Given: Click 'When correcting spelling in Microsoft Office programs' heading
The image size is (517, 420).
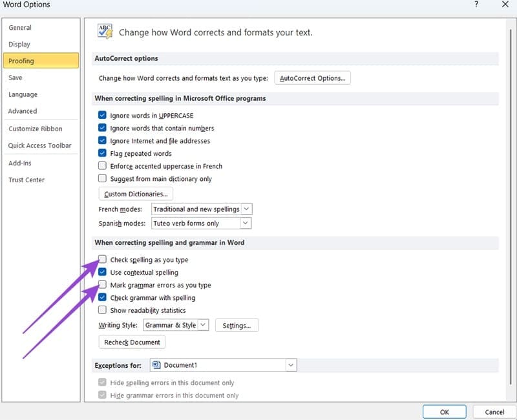Looking at the screenshot, I should tap(180, 98).
